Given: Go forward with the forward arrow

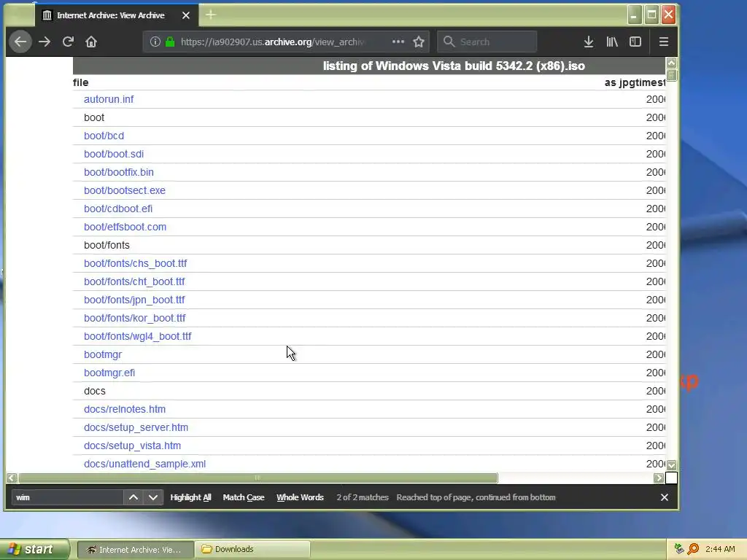Looking at the screenshot, I should click(44, 42).
